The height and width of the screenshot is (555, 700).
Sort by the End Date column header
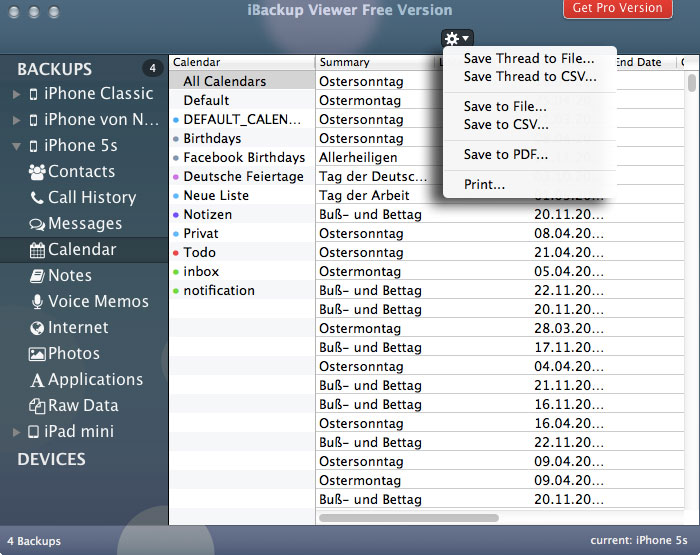tap(645, 63)
